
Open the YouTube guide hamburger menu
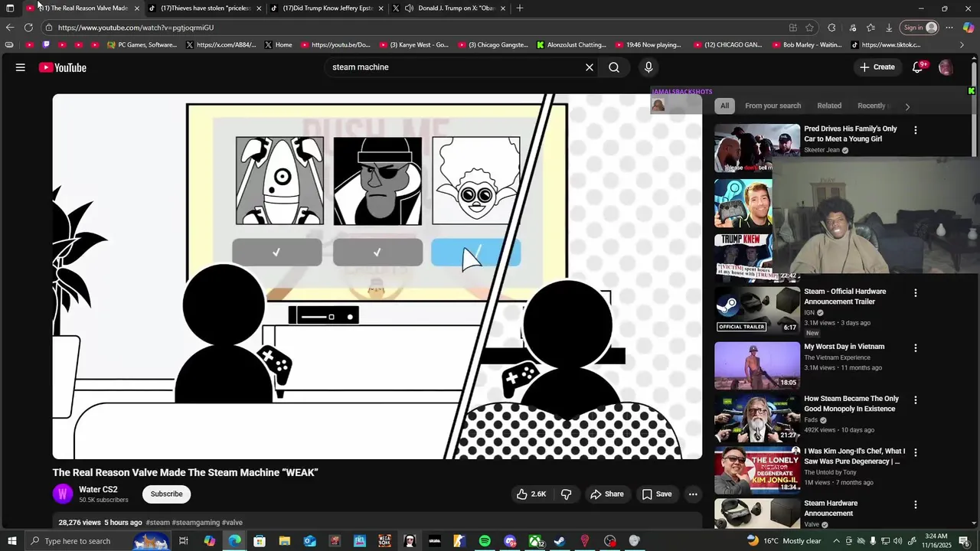coord(21,67)
